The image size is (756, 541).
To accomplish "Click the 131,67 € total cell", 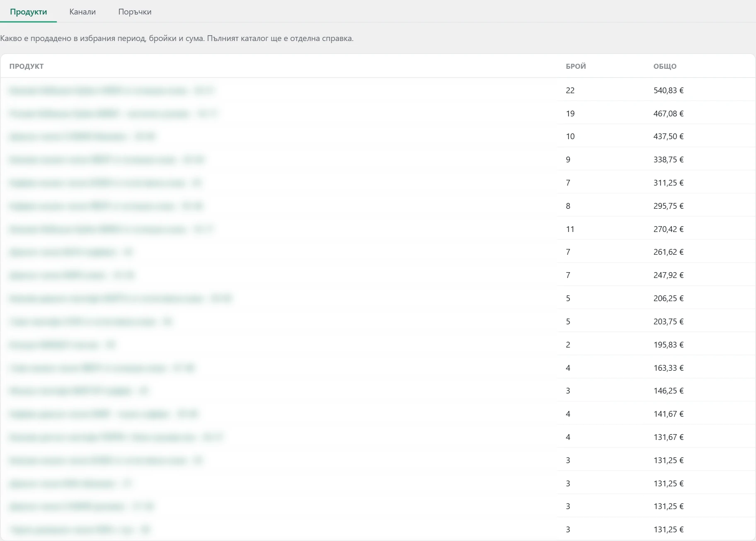I will 669,437.
